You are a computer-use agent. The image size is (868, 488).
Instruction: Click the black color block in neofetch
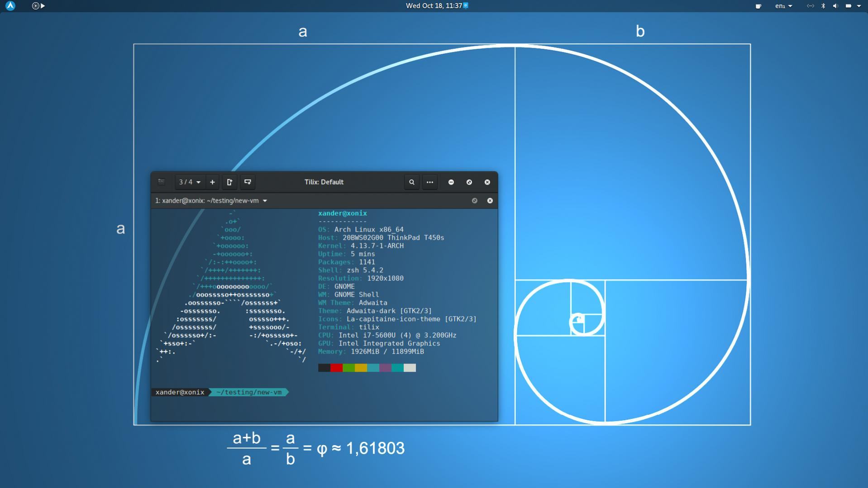point(324,368)
